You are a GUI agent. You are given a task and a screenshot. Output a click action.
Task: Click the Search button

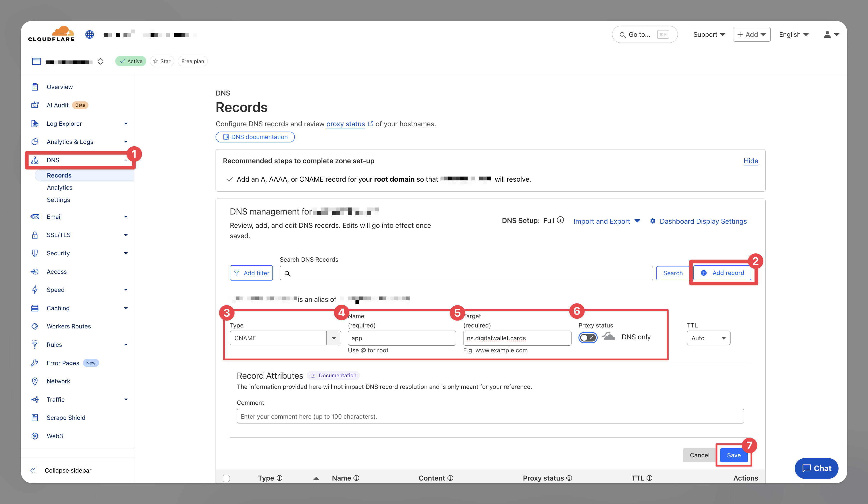pos(673,273)
